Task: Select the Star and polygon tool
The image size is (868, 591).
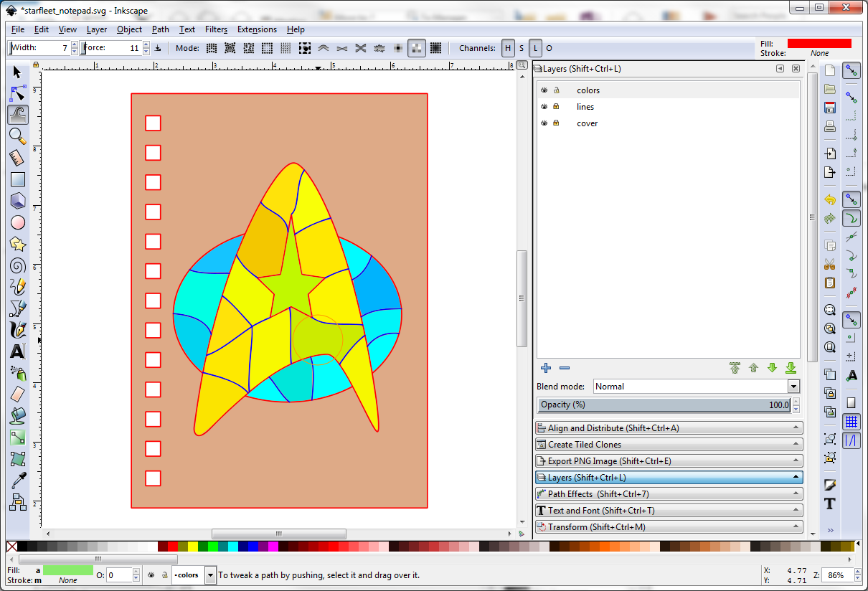Action: 18,244
